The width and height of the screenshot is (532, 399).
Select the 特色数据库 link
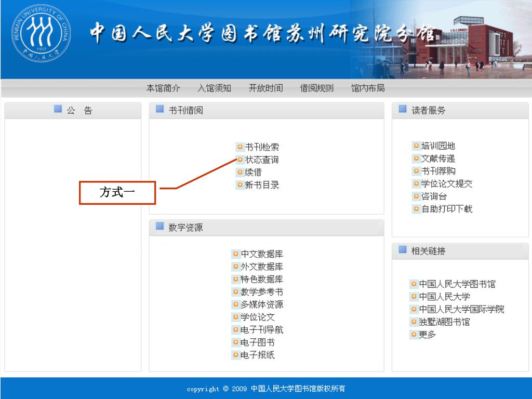pyautogui.click(x=262, y=279)
